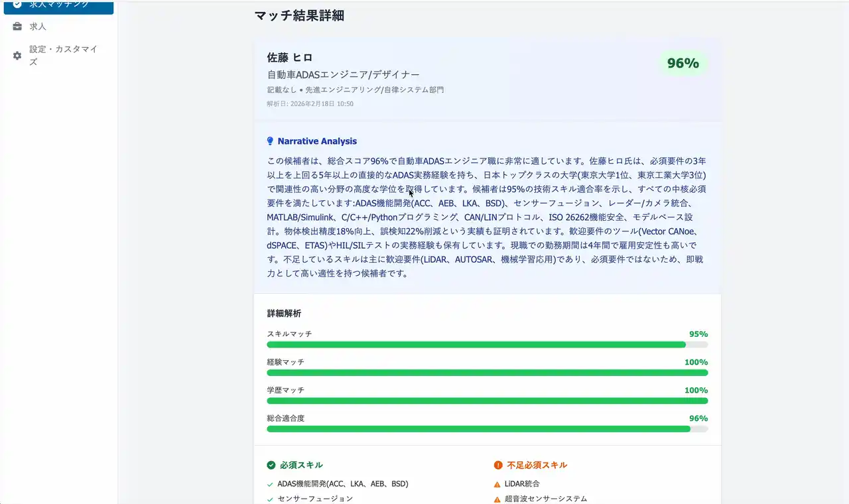Click the Narrative Analysis heading text
The width and height of the screenshot is (849, 504).
click(x=317, y=141)
